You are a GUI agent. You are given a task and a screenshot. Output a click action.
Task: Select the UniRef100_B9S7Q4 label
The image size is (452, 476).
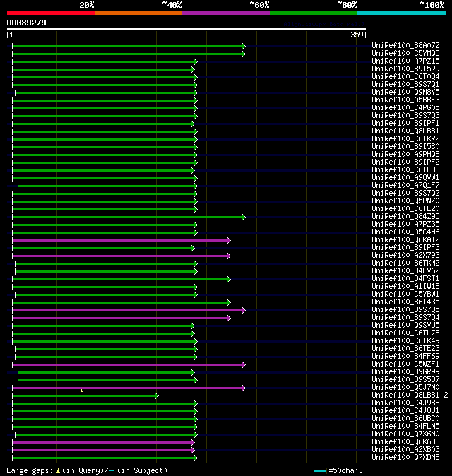tap(405, 317)
